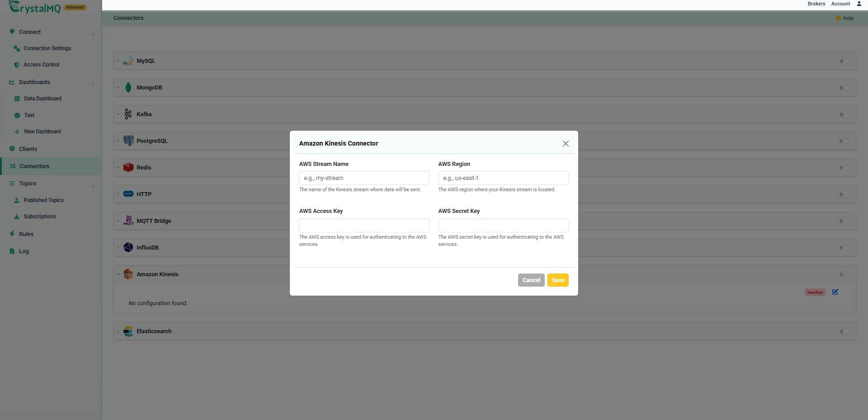Expand the MongoDB connector row arrow
Image resolution: width=868 pixels, height=420 pixels.
click(x=118, y=87)
